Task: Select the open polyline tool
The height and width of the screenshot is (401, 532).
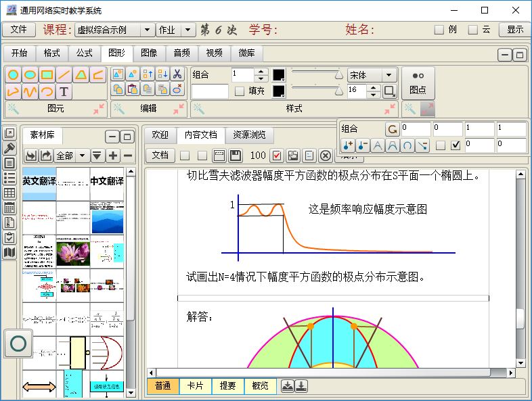Action: [97, 74]
